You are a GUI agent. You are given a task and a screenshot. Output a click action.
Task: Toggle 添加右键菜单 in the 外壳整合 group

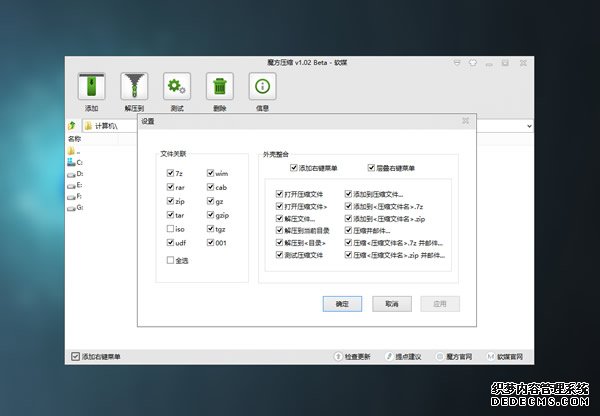tap(294, 168)
